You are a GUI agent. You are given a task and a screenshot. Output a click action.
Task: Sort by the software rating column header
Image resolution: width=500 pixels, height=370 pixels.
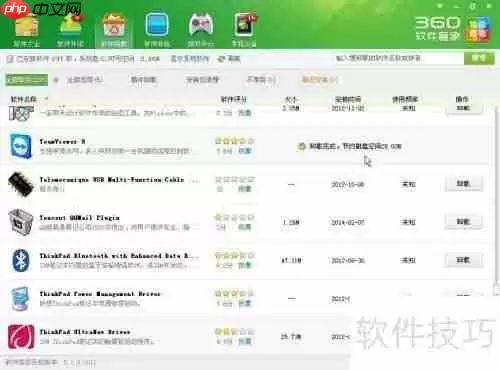[x=234, y=99]
